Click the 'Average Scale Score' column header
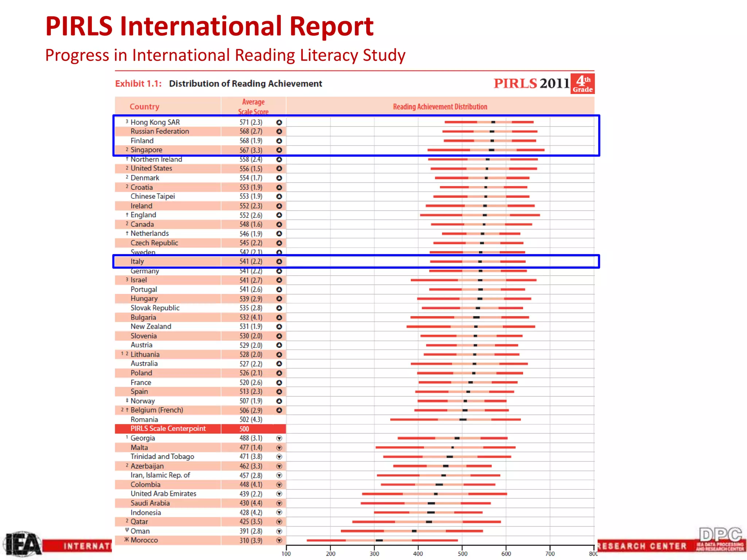The width and height of the screenshot is (747, 560). click(x=253, y=107)
